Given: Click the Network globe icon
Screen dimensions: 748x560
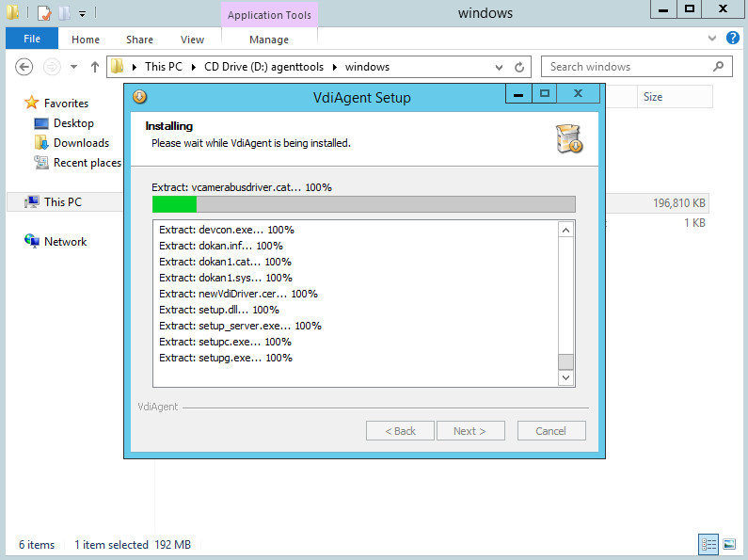Looking at the screenshot, I should [32, 241].
